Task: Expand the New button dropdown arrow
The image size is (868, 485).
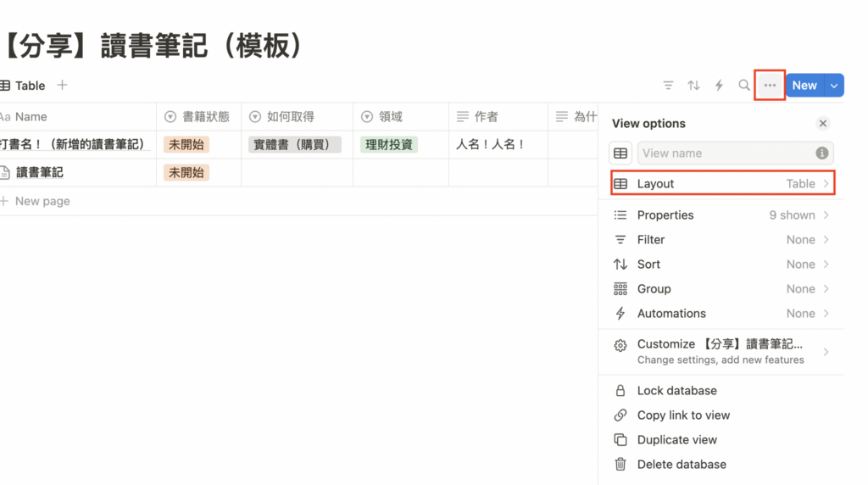Action: pyautogui.click(x=834, y=86)
